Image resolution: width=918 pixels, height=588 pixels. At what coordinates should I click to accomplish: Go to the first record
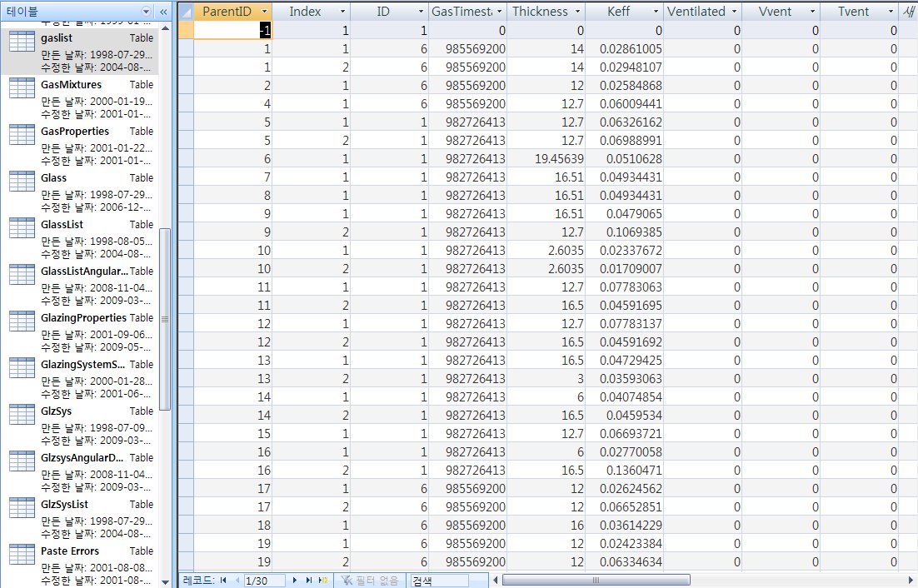coord(222,580)
